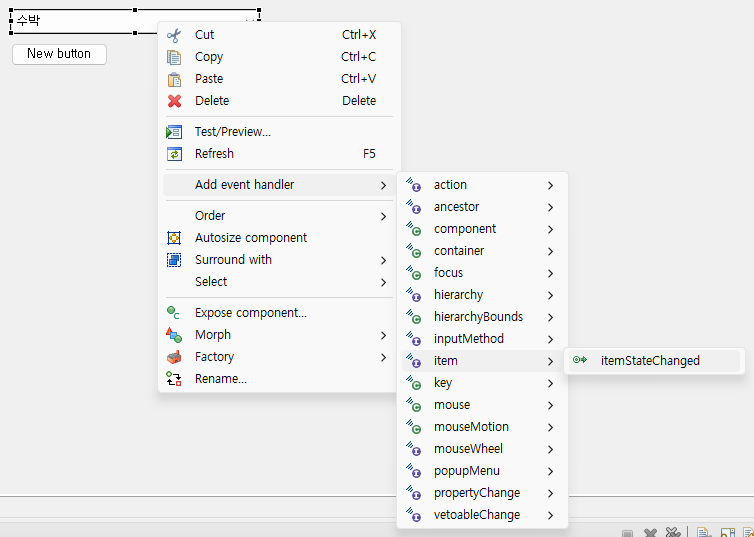Click the combo box showing 수박

click(x=135, y=22)
